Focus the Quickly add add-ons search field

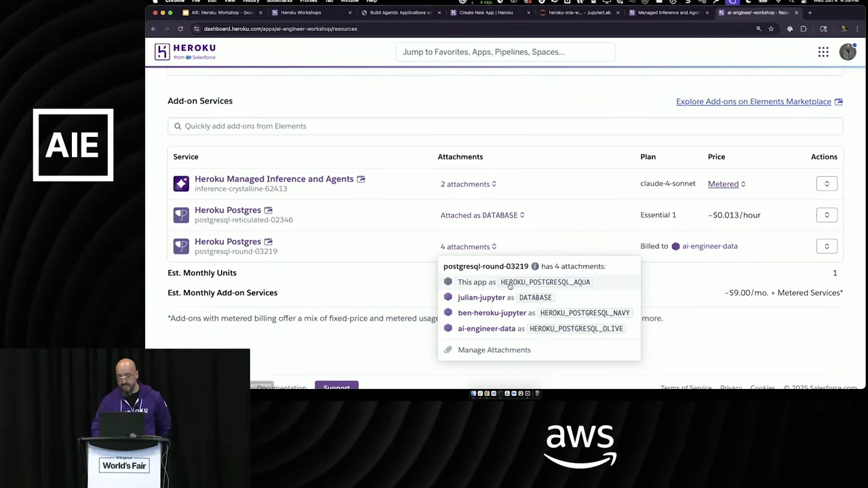505,126
